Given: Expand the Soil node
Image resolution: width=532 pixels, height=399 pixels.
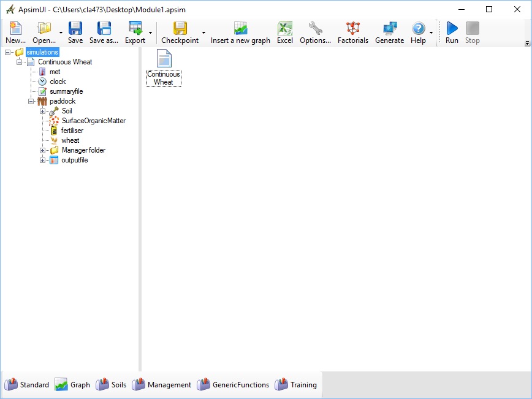Looking at the screenshot, I should 42,112.
